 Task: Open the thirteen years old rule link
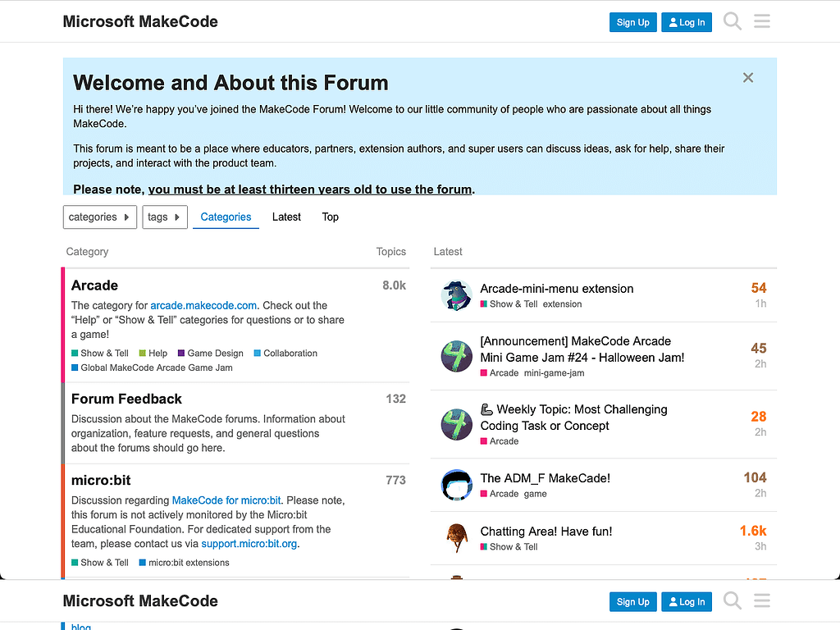pyautogui.click(x=310, y=189)
